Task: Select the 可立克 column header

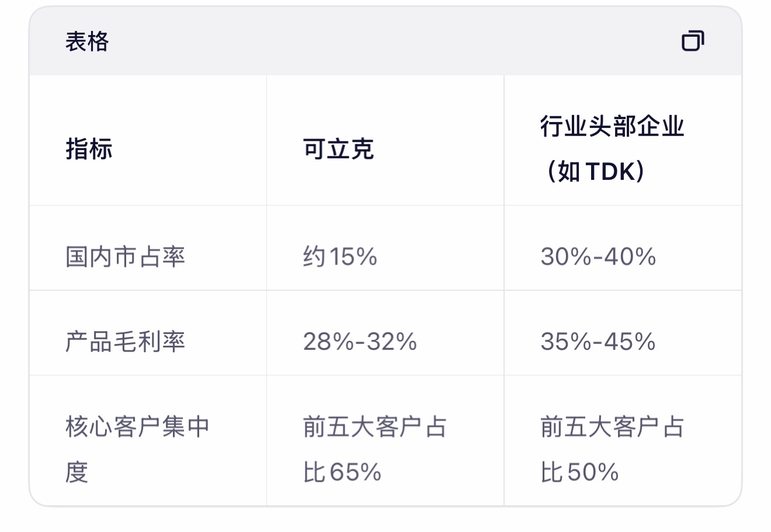Action: coord(338,149)
